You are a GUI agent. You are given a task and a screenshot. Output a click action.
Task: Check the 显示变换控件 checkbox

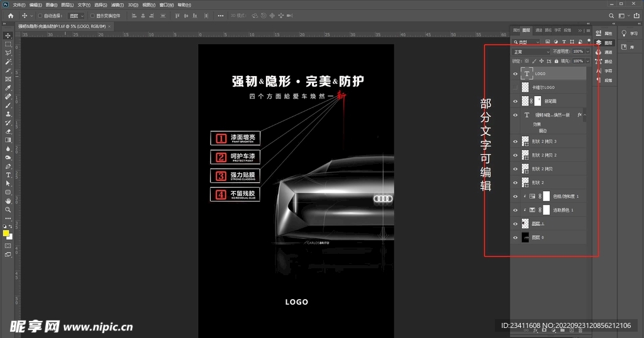click(92, 15)
